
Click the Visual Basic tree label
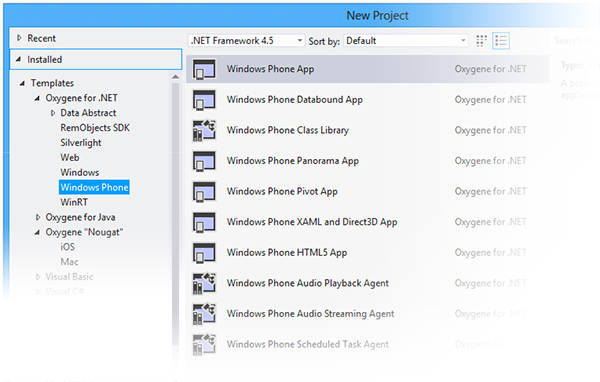point(69,277)
